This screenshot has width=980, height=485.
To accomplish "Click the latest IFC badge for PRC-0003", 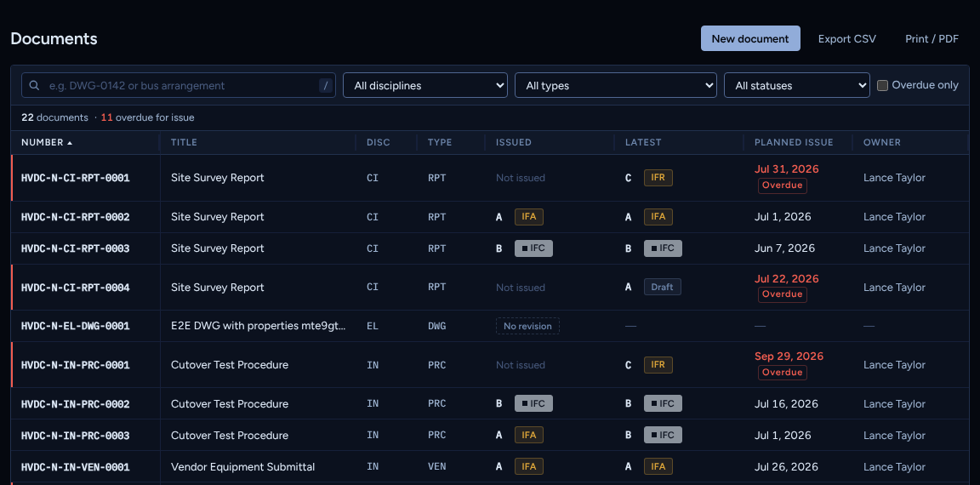I will [x=663, y=435].
